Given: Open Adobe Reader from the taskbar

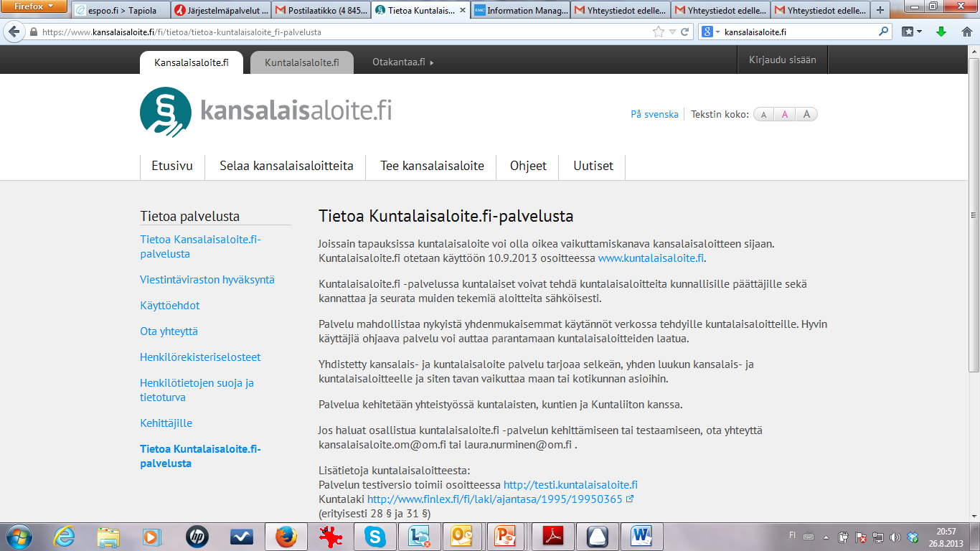Looking at the screenshot, I should pos(552,536).
